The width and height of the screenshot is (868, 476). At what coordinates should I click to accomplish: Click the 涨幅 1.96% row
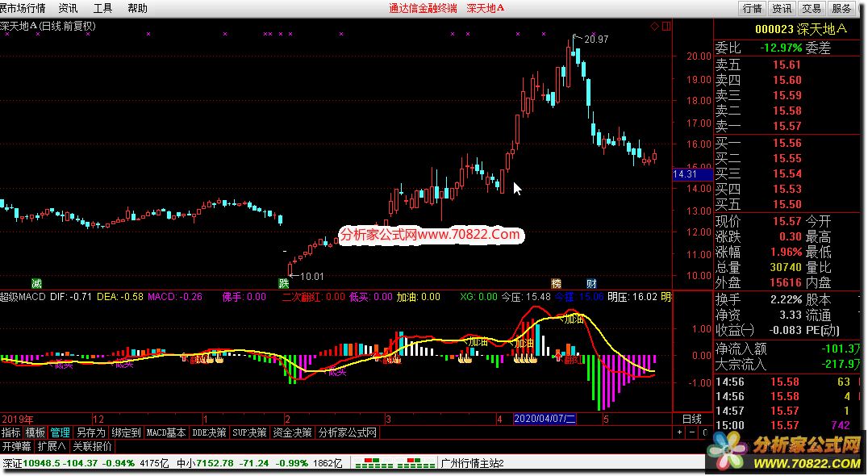click(x=788, y=252)
